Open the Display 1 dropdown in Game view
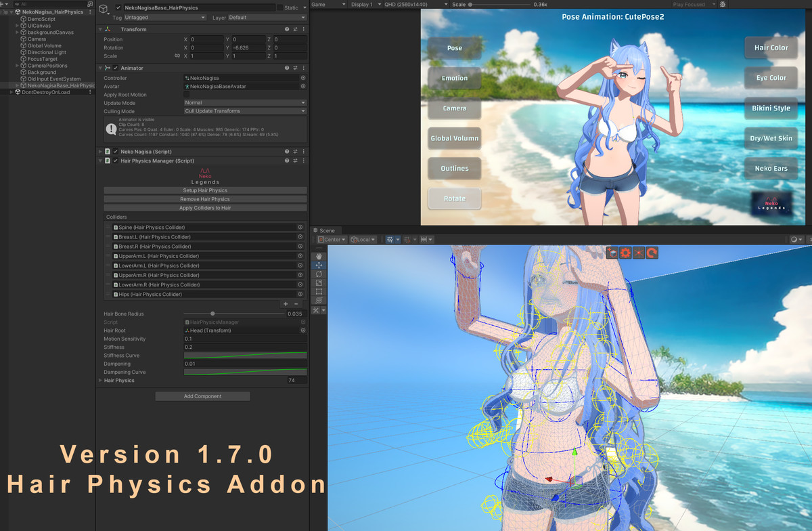The width and height of the screenshot is (812, 531). (x=365, y=5)
